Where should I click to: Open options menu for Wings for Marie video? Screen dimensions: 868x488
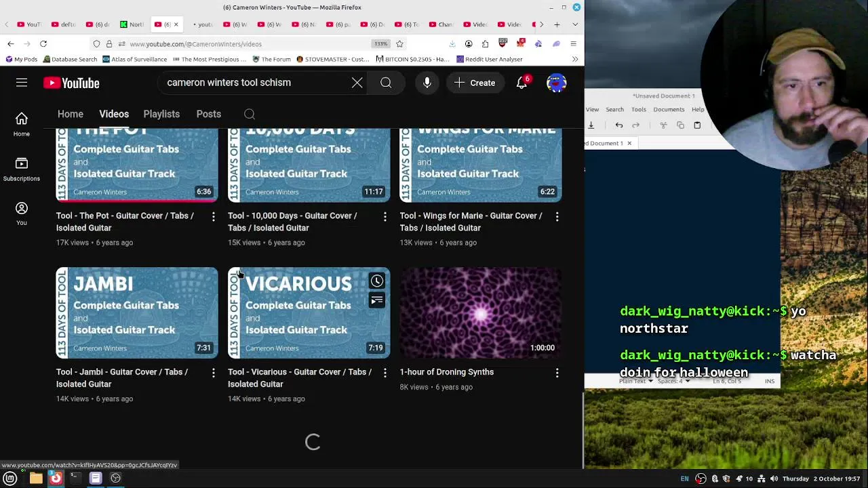[557, 217]
